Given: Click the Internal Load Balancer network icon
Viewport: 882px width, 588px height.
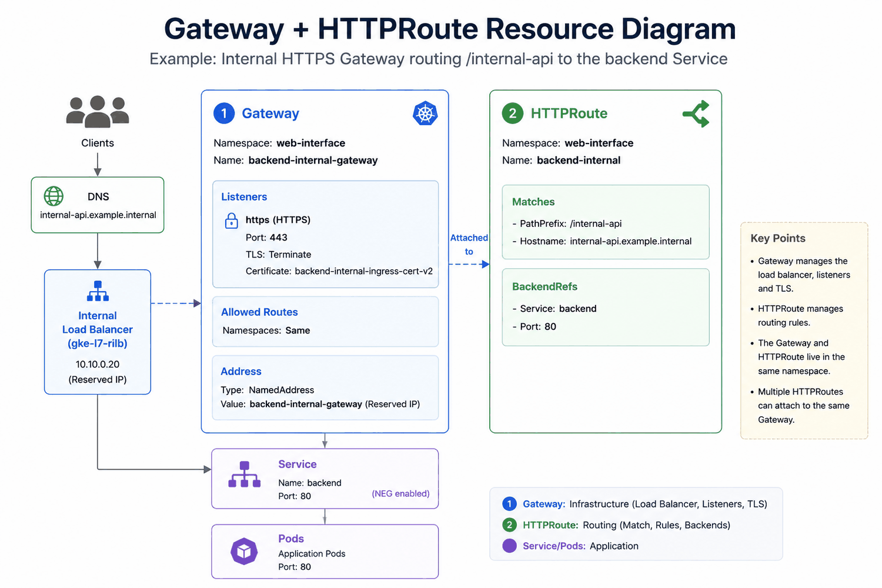Looking at the screenshot, I should coord(98,291).
